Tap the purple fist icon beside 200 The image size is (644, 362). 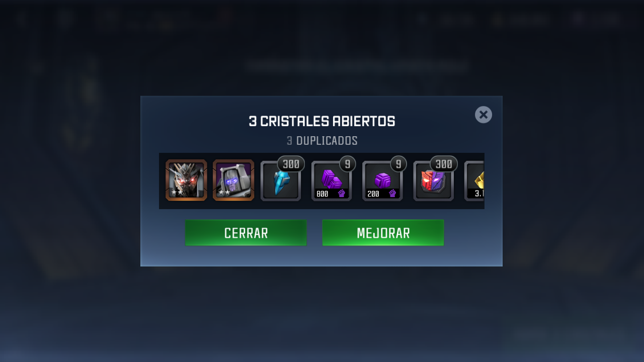pos(392,194)
